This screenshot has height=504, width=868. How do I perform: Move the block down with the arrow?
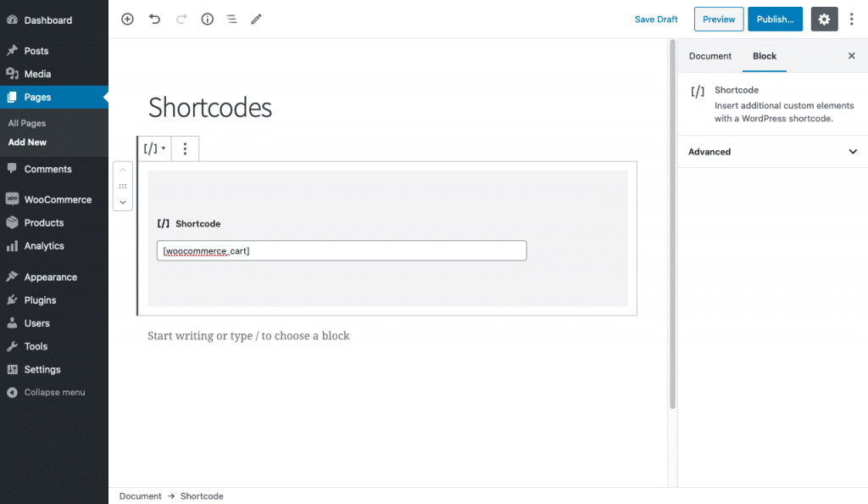tap(122, 203)
